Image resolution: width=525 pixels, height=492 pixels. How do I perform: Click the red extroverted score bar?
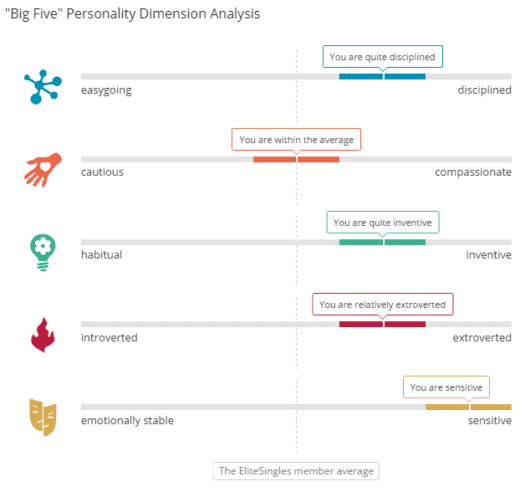[382, 324]
